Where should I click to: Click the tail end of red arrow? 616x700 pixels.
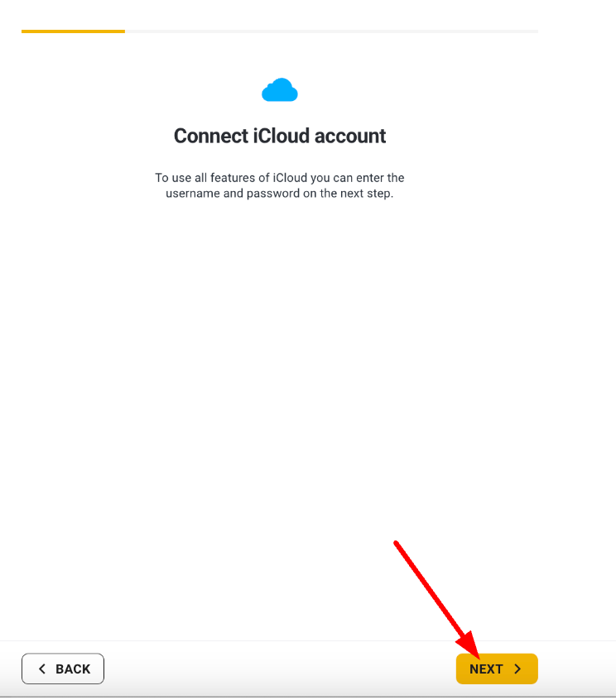pyautogui.click(x=396, y=543)
